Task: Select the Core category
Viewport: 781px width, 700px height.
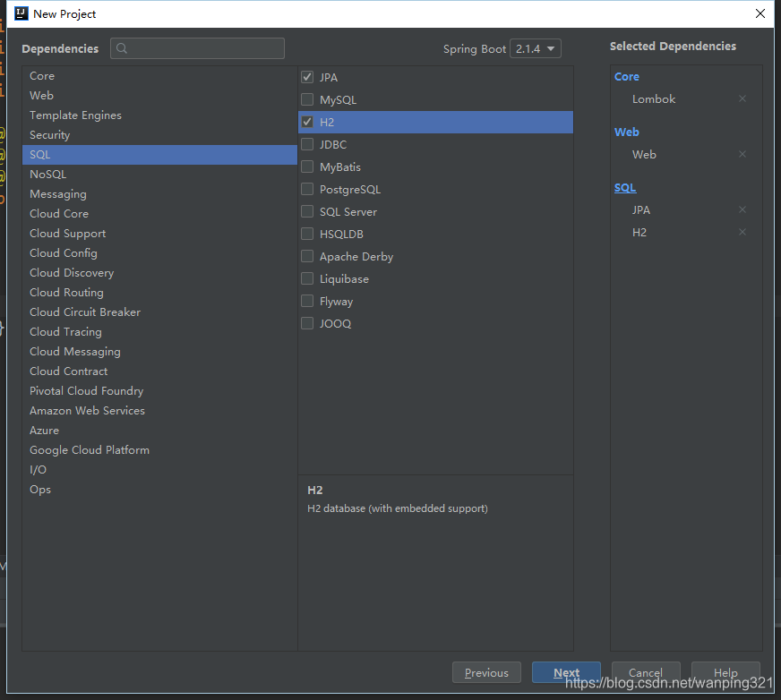Action: pos(159,76)
